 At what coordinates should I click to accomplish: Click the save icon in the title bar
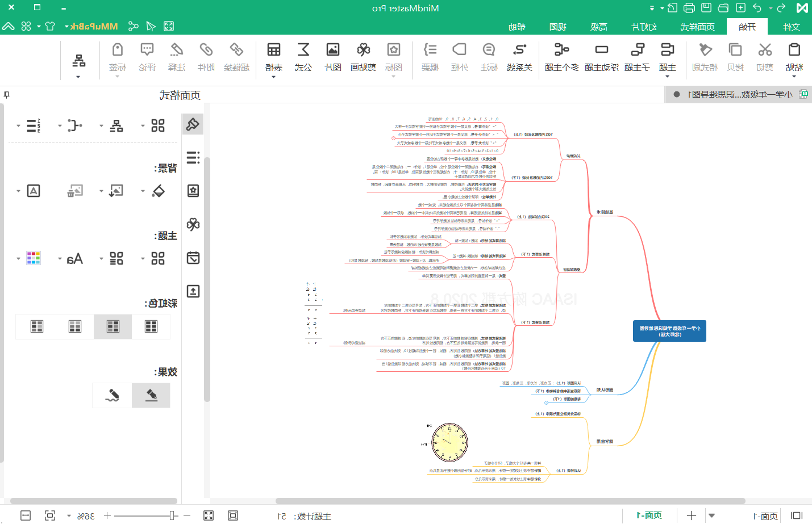click(706, 8)
